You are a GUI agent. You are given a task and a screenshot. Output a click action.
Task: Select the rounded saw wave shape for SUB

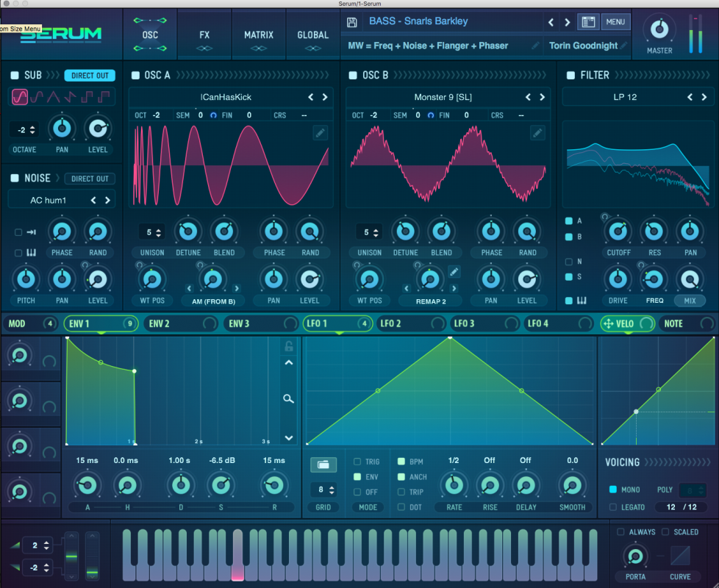pos(37,97)
